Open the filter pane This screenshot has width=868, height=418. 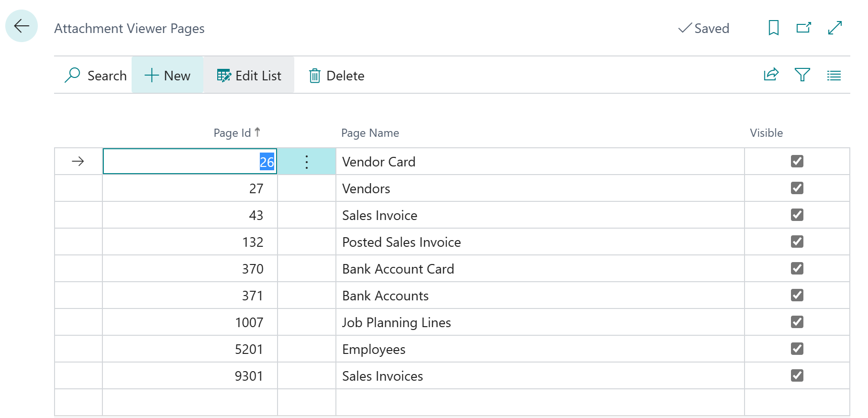[x=802, y=75]
